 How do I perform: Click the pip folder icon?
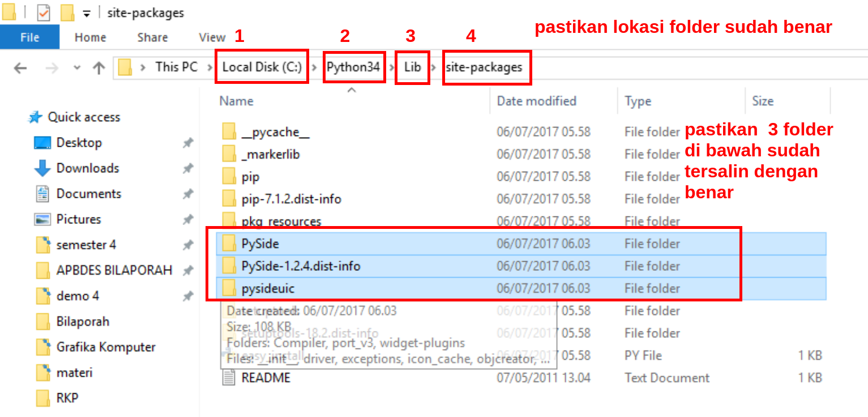(229, 177)
